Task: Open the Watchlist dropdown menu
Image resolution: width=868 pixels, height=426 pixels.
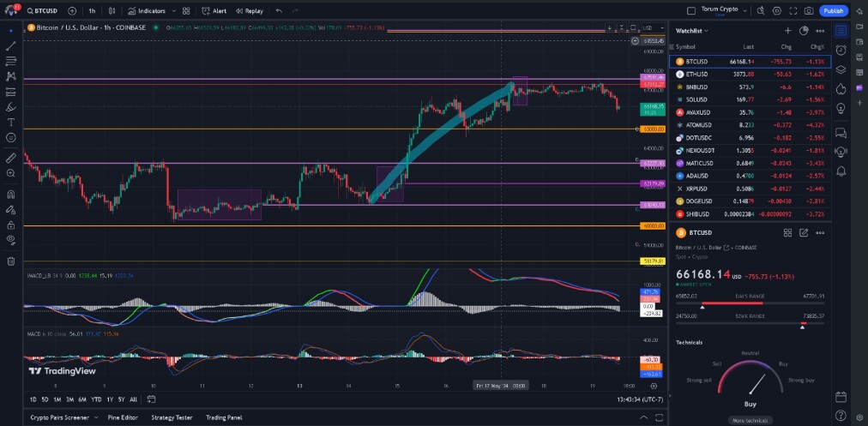Action: pos(692,31)
